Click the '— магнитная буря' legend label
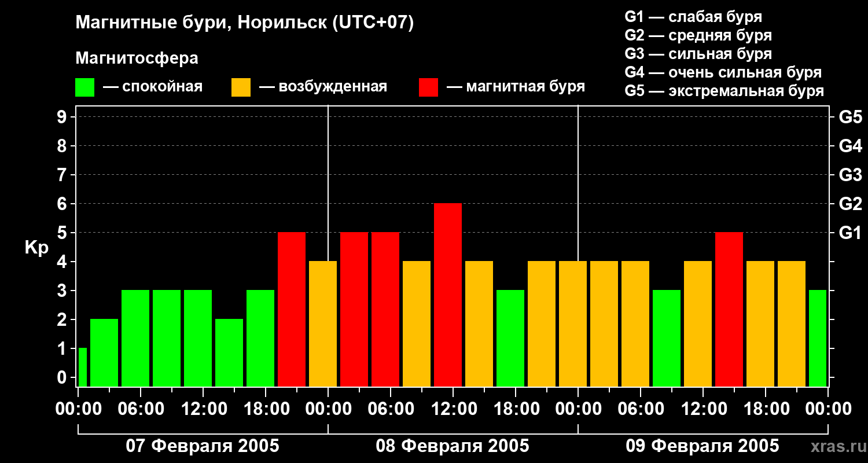 pyautogui.click(x=516, y=87)
